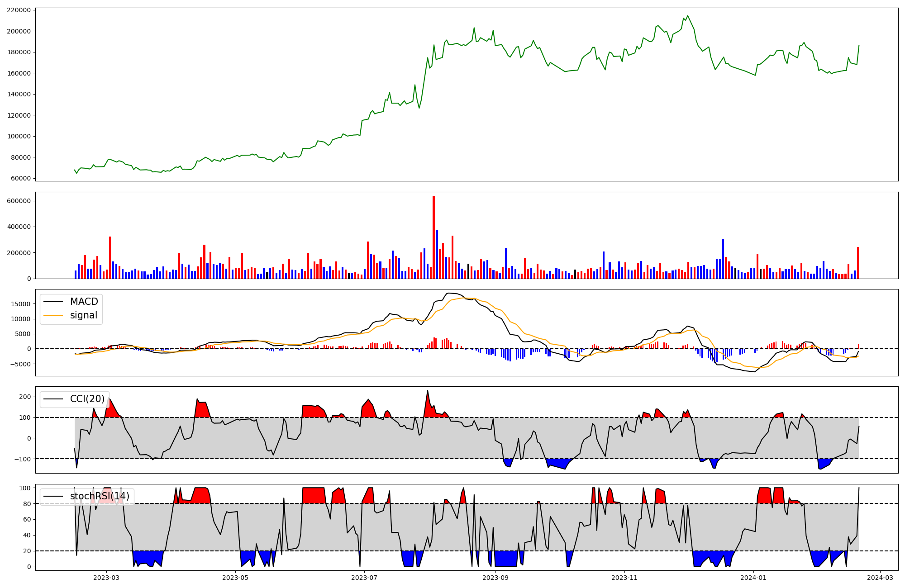
Task: Click the 10000 MACD axis label
Action: pos(21,319)
